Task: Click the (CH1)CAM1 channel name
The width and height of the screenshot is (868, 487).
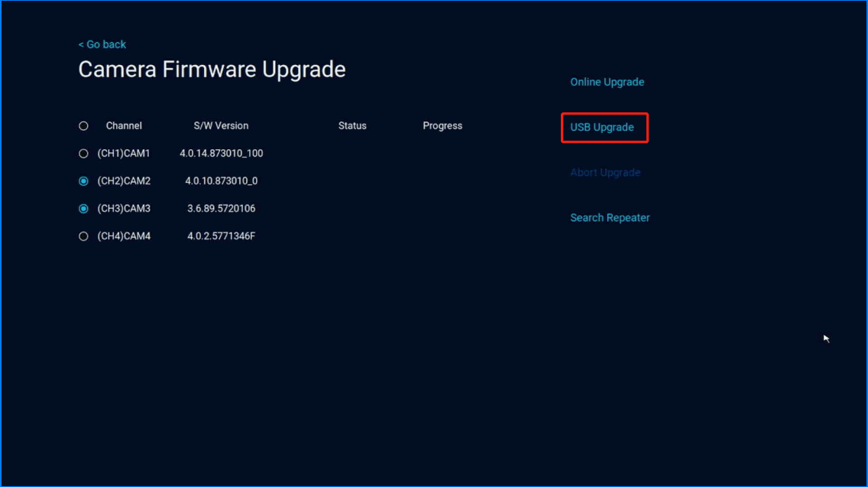Action: pyautogui.click(x=124, y=154)
